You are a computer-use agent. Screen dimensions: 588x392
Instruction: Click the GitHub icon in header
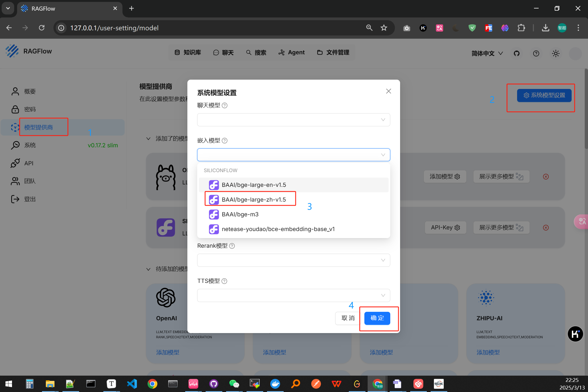[517, 53]
